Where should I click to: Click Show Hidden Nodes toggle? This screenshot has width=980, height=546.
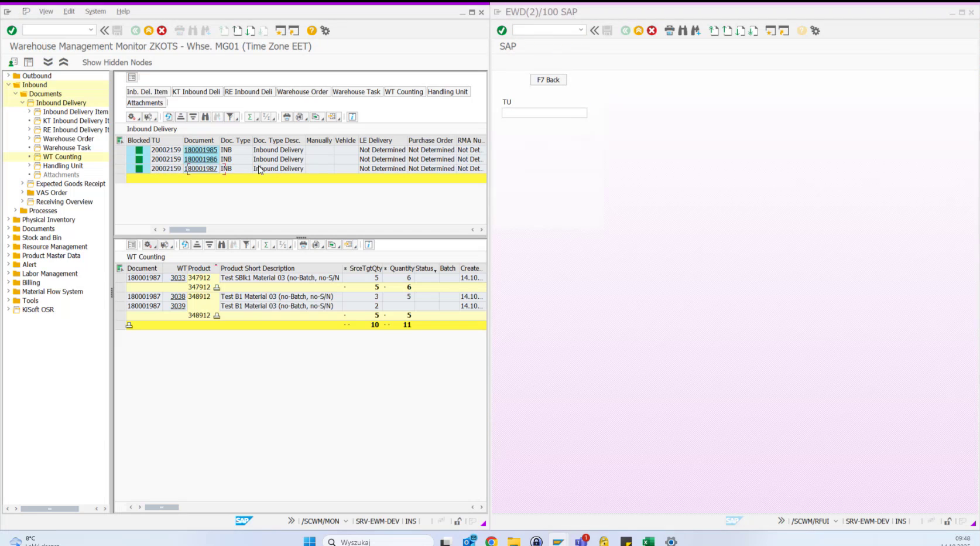(116, 62)
